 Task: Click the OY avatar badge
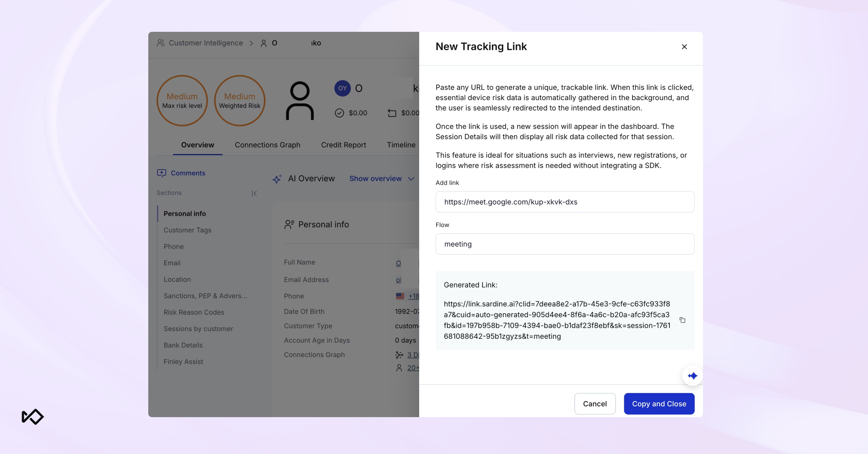(x=342, y=88)
